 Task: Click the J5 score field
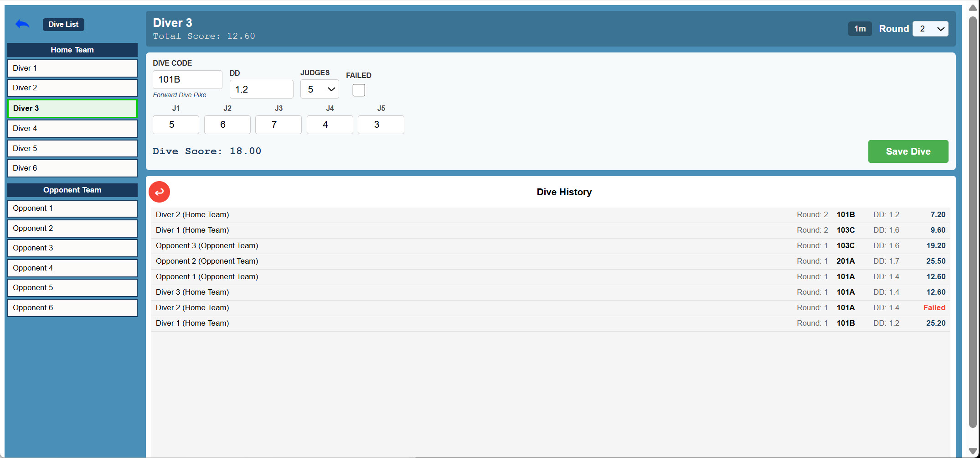tap(381, 125)
